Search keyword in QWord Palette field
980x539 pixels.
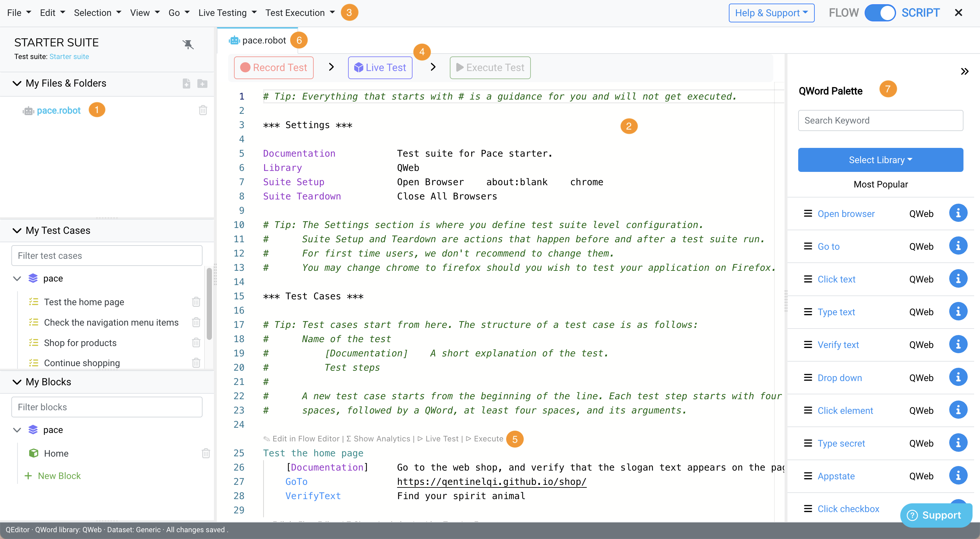[881, 120]
